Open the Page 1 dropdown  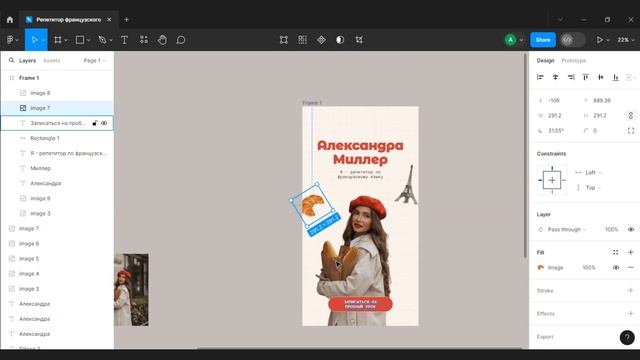pos(94,60)
